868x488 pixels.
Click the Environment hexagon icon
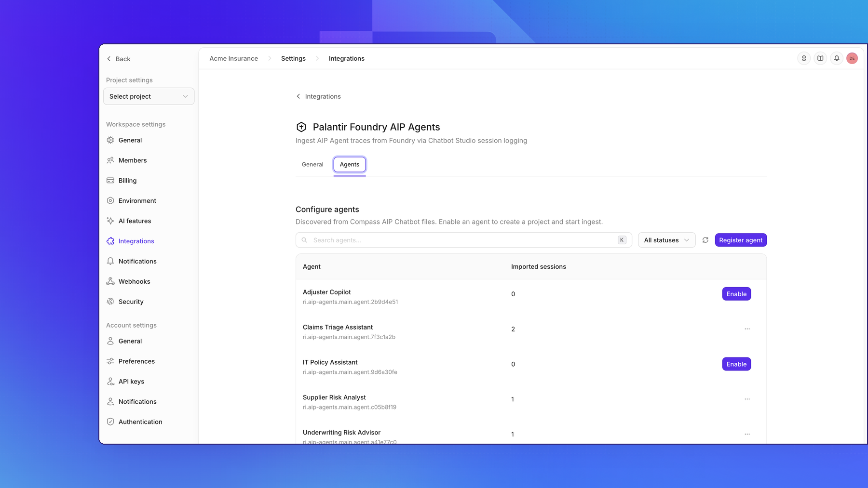[110, 201]
